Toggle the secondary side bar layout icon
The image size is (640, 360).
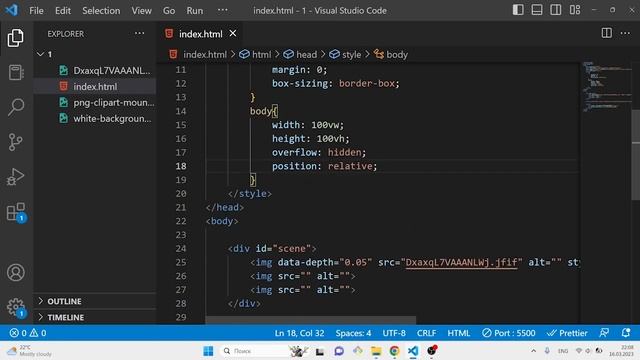click(x=556, y=10)
